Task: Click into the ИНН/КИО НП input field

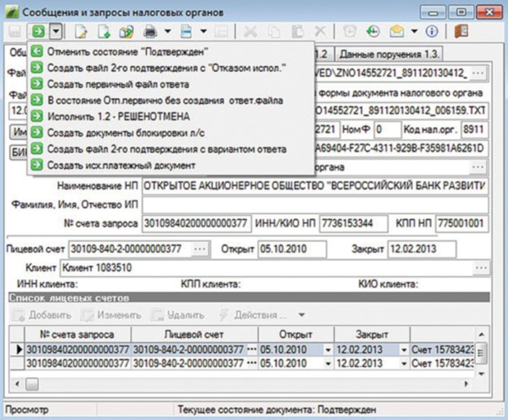Action: pyautogui.click(x=353, y=224)
